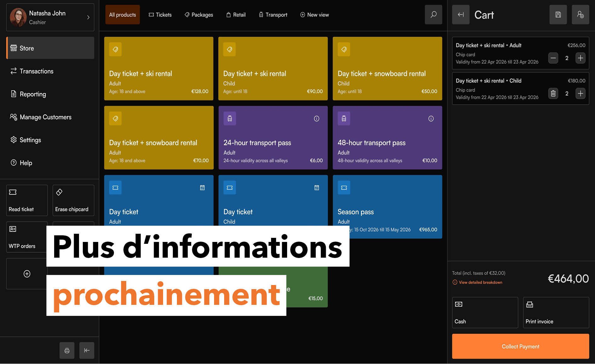Switch to the Transport tab
This screenshot has width=595, height=364.
pos(273,15)
